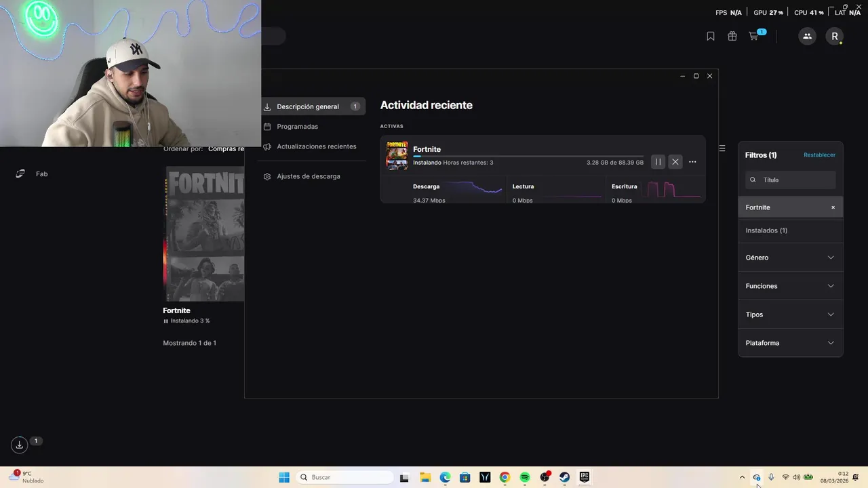This screenshot has width=868, height=488.
Task: Select Descripción general tab
Action: (x=313, y=106)
